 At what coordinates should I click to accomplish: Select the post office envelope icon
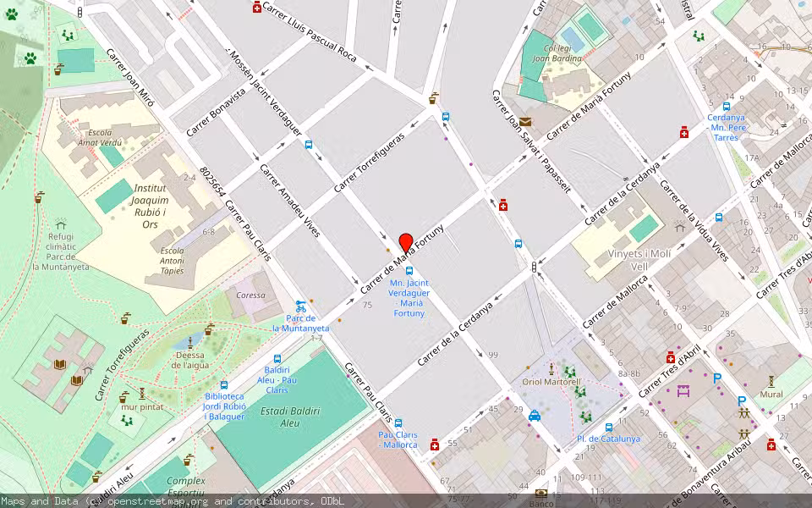pos(525,122)
